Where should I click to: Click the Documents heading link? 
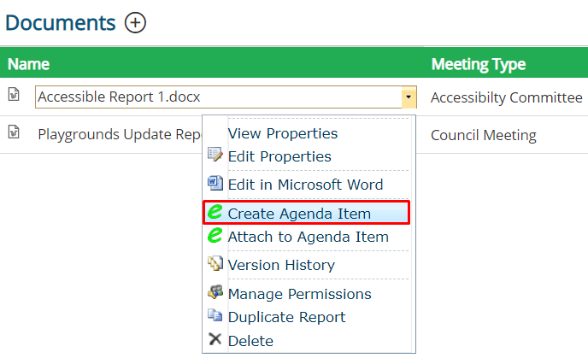[61, 23]
